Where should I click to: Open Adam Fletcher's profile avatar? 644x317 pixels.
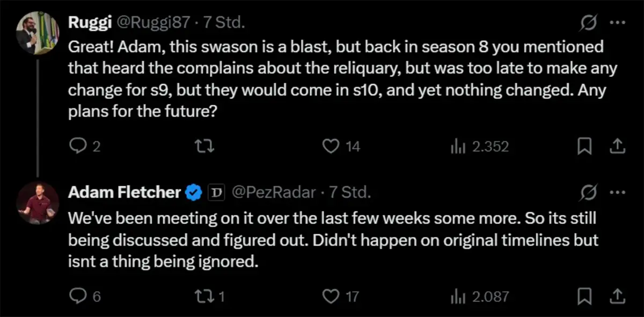click(x=36, y=202)
